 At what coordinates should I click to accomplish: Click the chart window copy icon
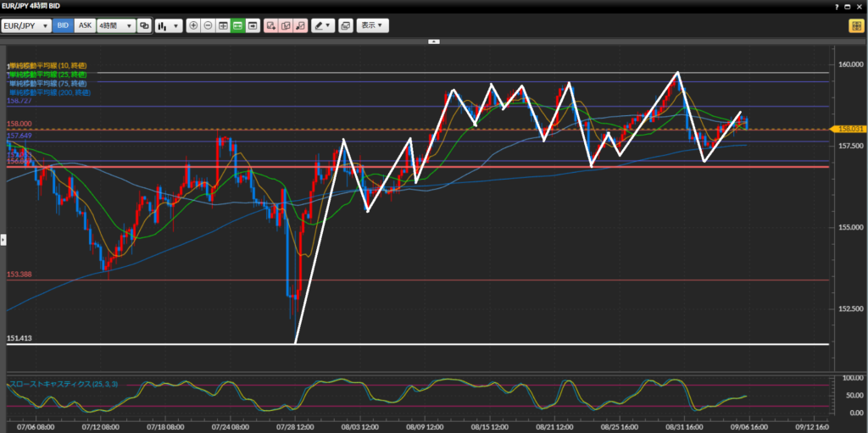pyautogui.click(x=346, y=25)
